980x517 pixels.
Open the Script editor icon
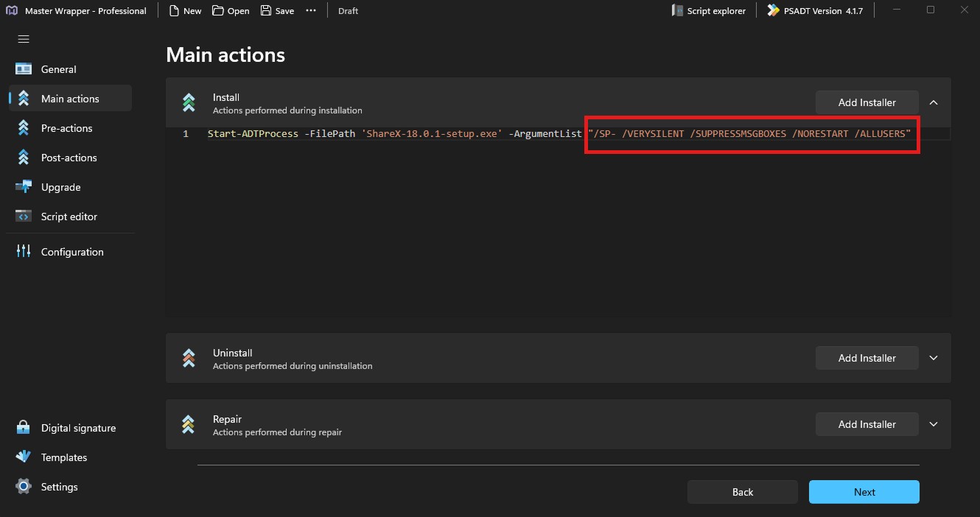point(24,217)
